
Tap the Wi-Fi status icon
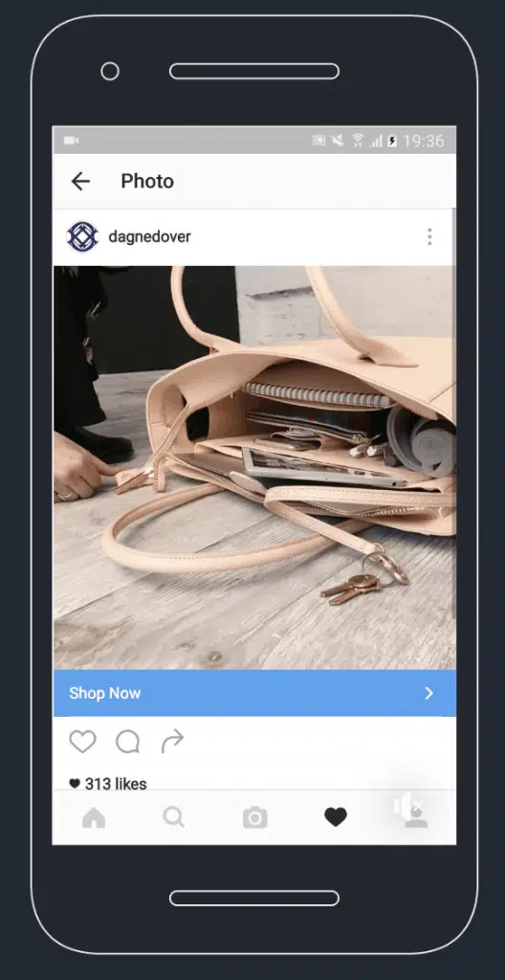point(358,142)
